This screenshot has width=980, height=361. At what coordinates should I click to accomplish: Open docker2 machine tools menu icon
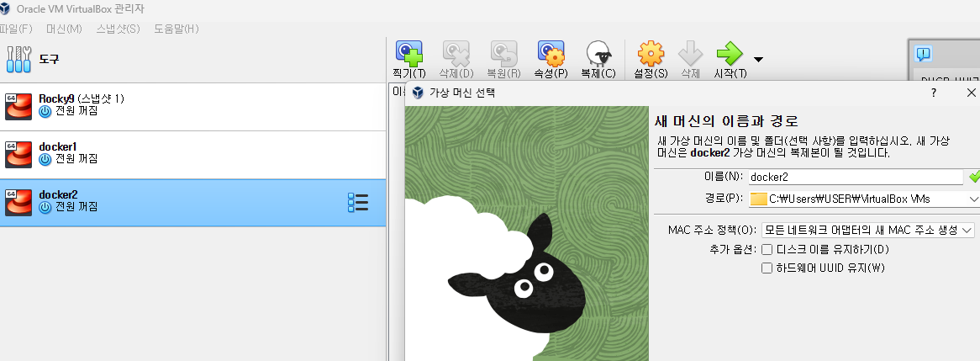[x=357, y=203]
